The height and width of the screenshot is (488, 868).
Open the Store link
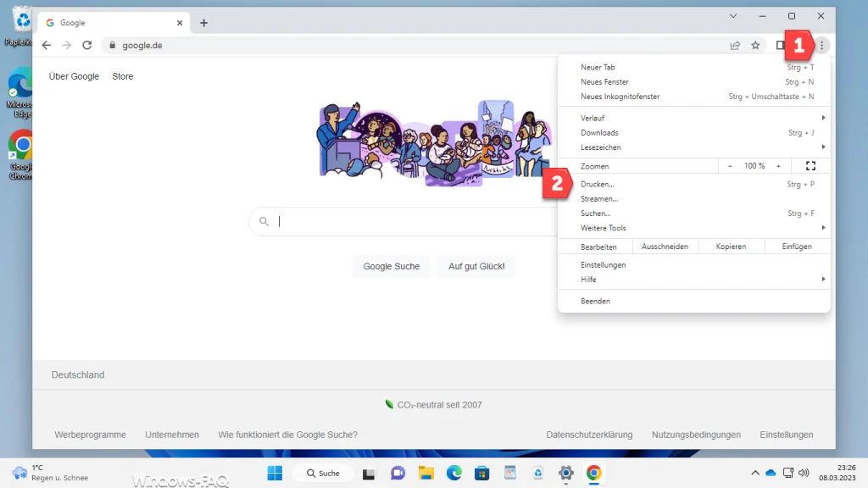pos(122,76)
